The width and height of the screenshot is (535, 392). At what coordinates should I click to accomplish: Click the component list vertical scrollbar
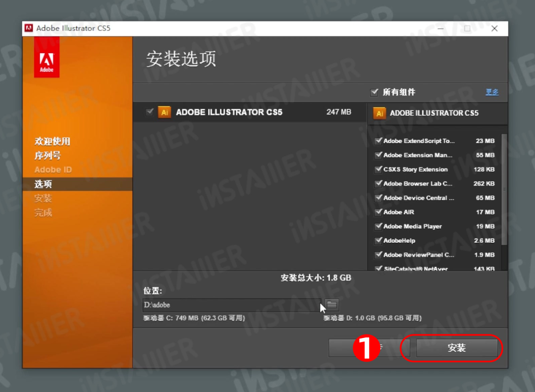tap(504, 189)
